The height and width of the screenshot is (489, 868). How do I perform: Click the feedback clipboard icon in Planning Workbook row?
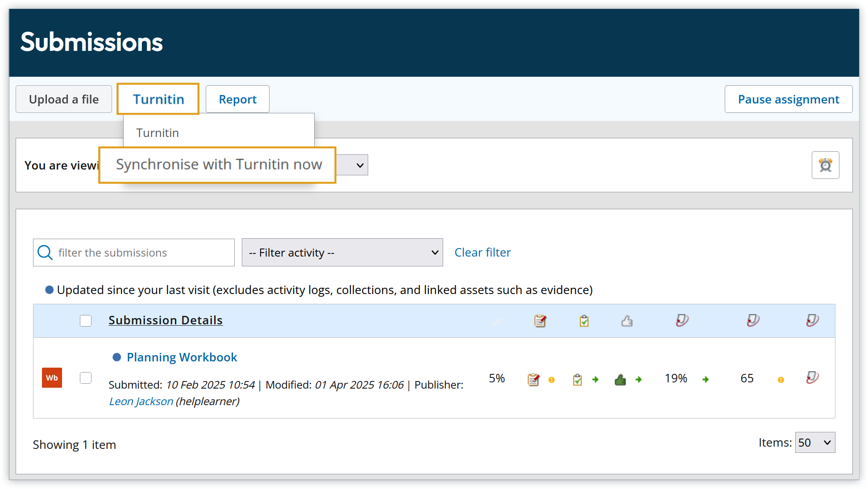(x=533, y=379)
